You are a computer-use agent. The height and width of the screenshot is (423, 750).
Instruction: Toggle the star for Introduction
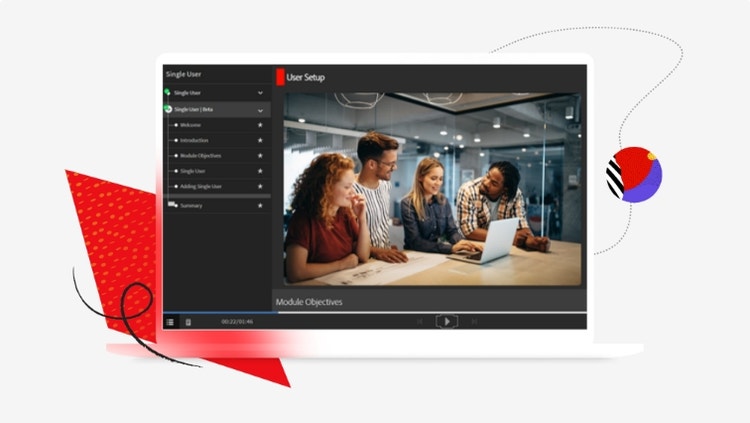(x=260, y=141)
